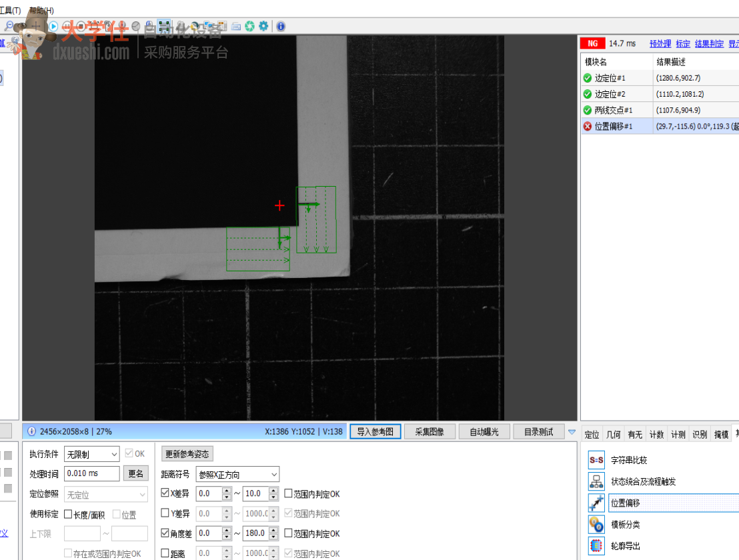Click the 目录测试 button
Image resolution: width=739 pixels, height=560 pixels.
click(x=539, y=432)
